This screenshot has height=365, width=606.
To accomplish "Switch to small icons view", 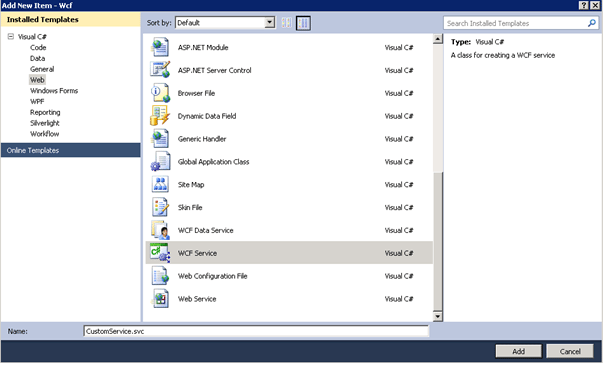I will [286, 23].
